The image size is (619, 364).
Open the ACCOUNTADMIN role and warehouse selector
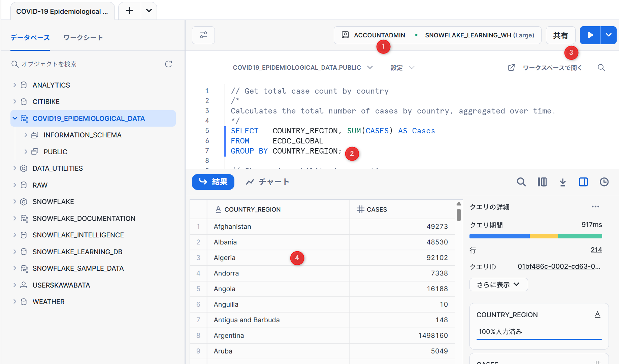pos(437,35)
